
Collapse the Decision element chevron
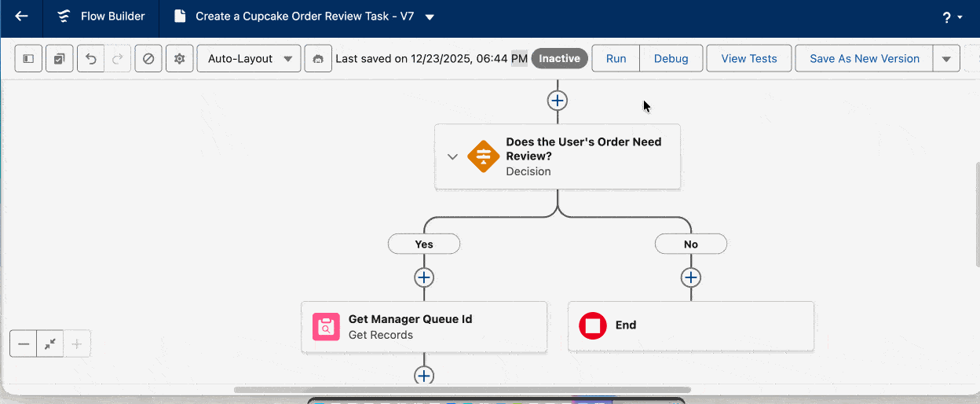[452, 156]
